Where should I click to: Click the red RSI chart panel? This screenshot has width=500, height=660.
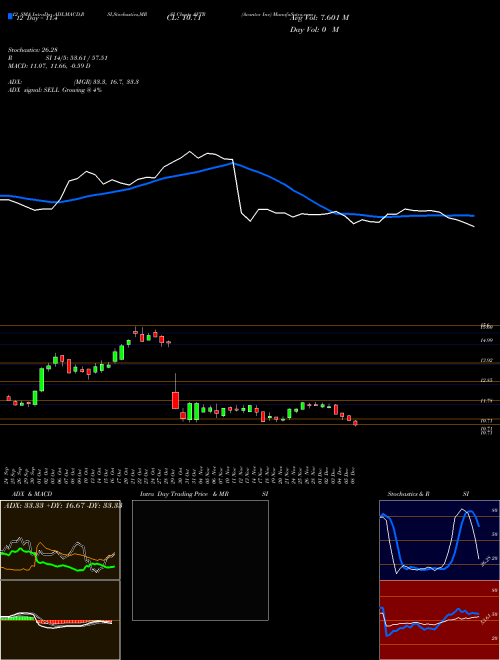439,620
